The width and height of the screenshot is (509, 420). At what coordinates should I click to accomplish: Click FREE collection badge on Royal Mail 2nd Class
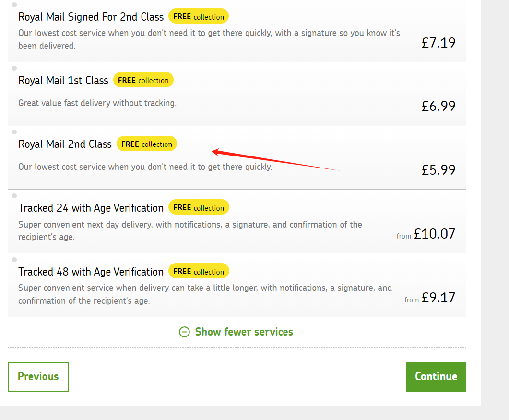pos(147,144)
